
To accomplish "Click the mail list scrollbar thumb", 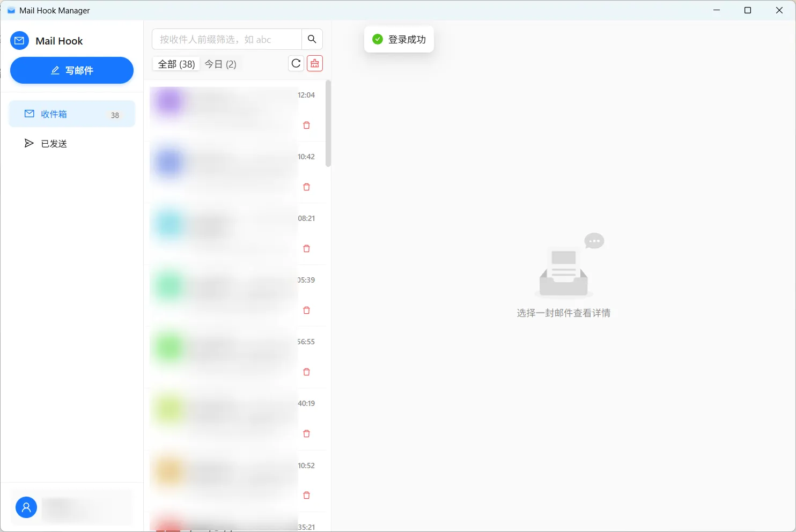I will click(328, 123).
